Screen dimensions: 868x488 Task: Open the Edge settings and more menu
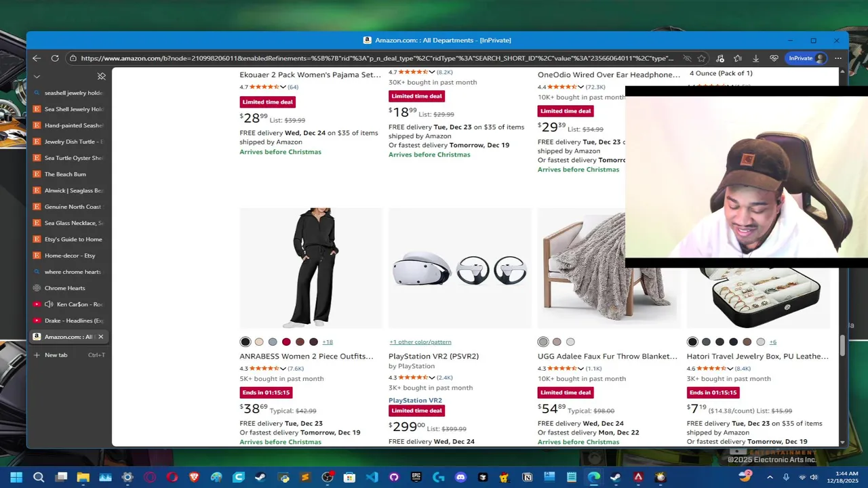point(838,58)
